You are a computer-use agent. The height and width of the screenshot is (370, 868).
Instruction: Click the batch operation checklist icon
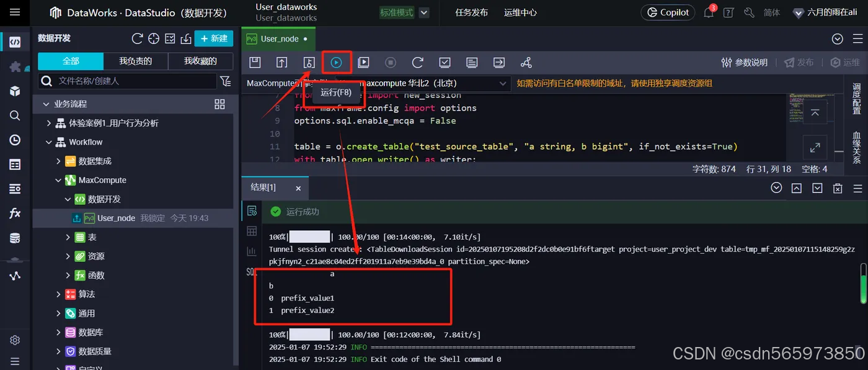[x=170, y=38]
